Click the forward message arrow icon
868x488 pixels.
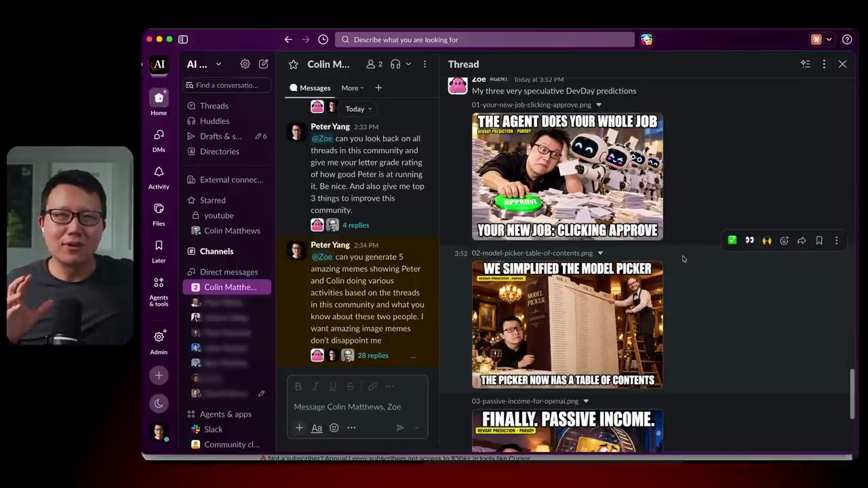pos(802,241)
